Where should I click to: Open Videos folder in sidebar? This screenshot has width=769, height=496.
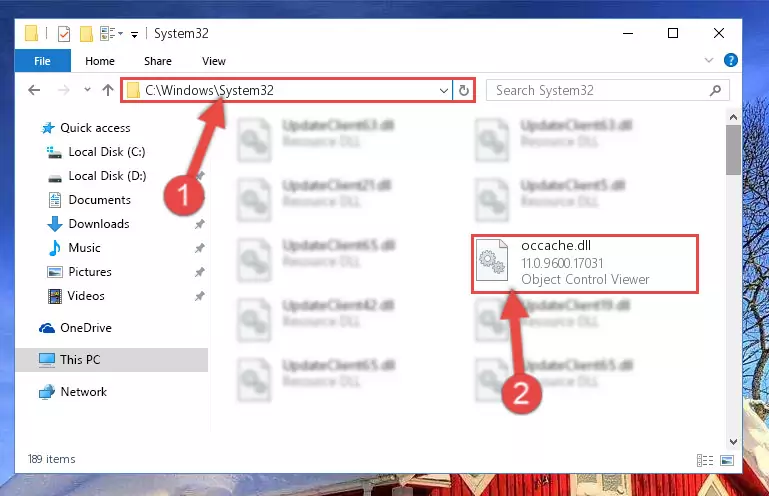77,296
